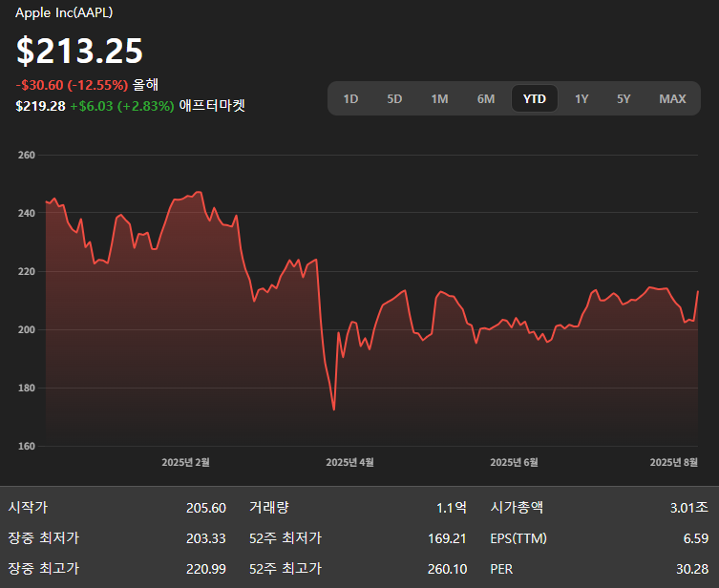Click the 장중 최고가 label
The width and height of the screenshot is (719, 588).
click(x=44, y=568)
